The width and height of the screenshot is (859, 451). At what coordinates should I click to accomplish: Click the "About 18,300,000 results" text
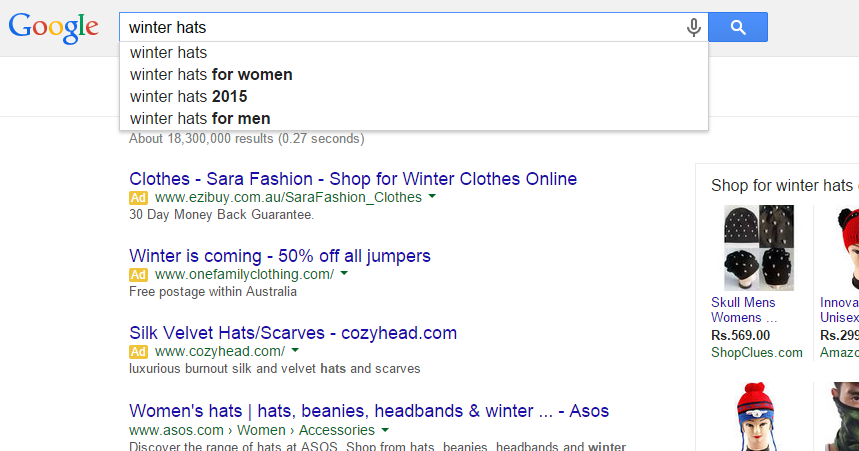247,139
